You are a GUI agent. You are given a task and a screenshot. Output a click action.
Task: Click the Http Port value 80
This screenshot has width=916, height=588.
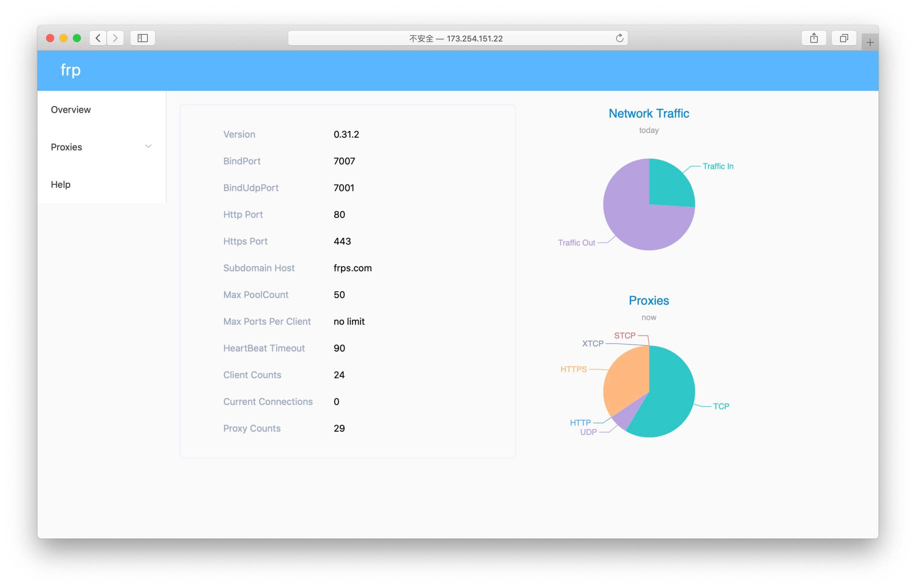point(339,215)
